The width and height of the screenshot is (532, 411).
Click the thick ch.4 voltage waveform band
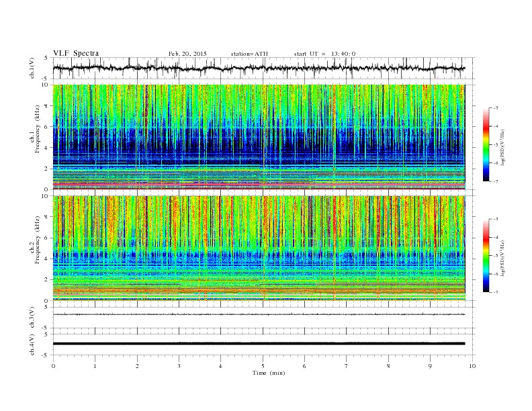pyautogui.click(x=259, y=344)
